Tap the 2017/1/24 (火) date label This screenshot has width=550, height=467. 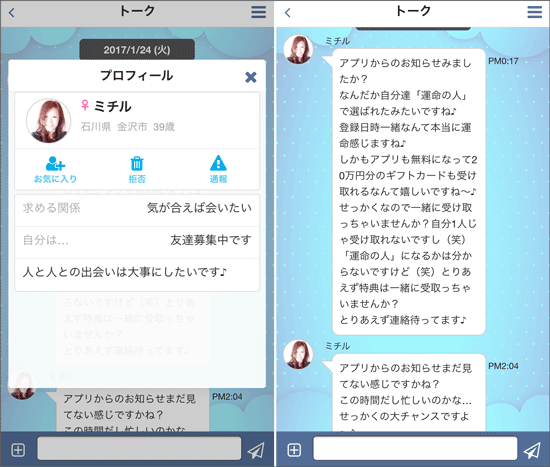(x=137, y=50)
